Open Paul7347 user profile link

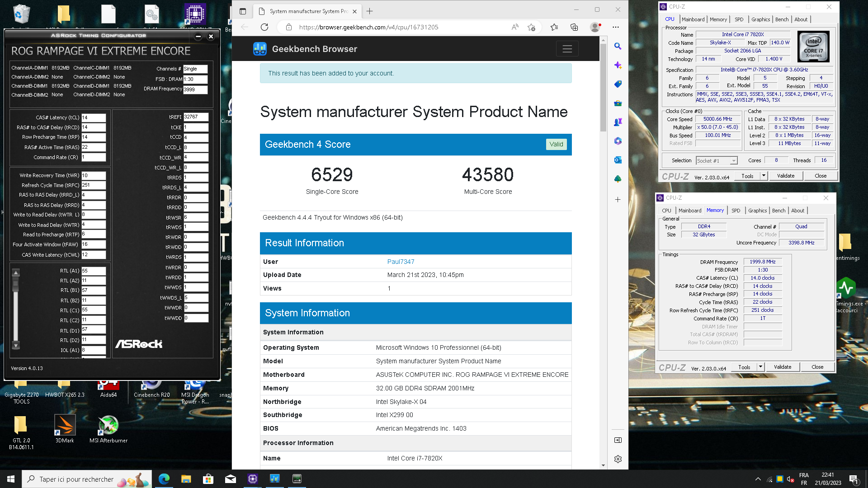401,262
